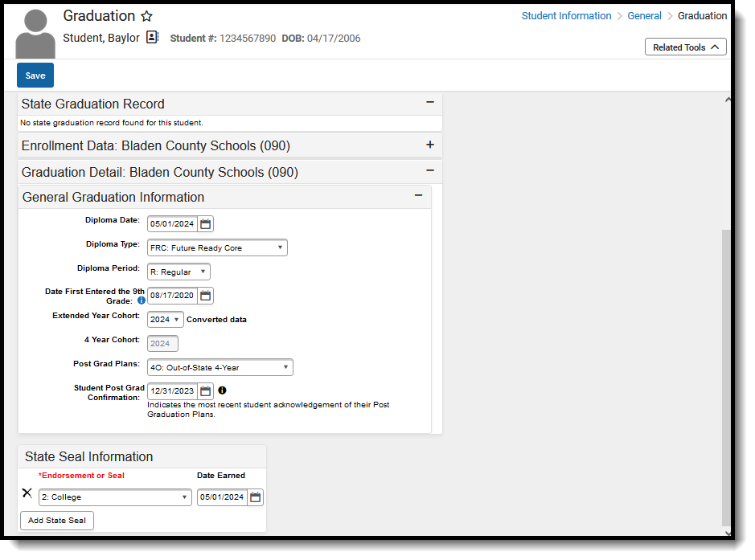Click the disabled 4 Year Cohort field
The image size is (755, 560).
point(162,344)
